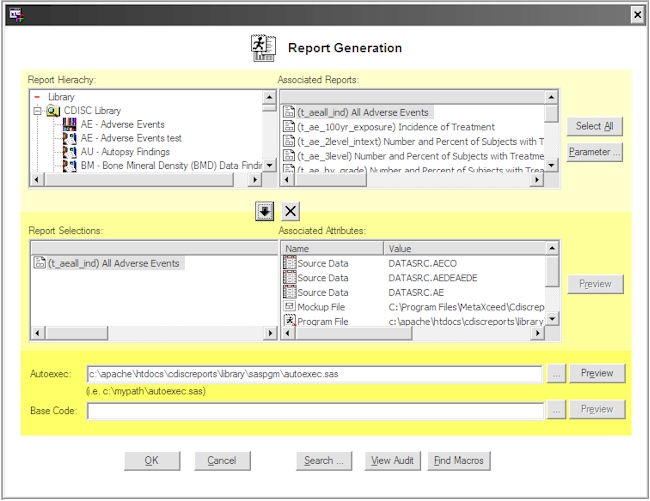Viewport: 650px width, 501px height.
Task: Click the DATASRC.AECO Source Data icon
Action: point(289,263)
